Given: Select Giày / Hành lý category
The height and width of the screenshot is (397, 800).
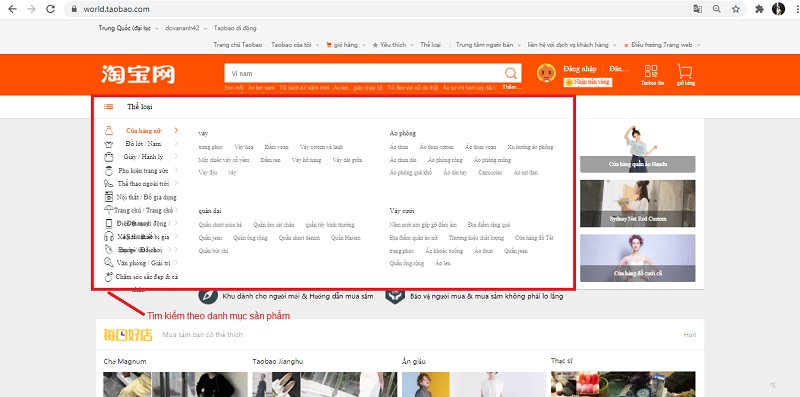Looking at the screenshot, I should pos(143,157).
